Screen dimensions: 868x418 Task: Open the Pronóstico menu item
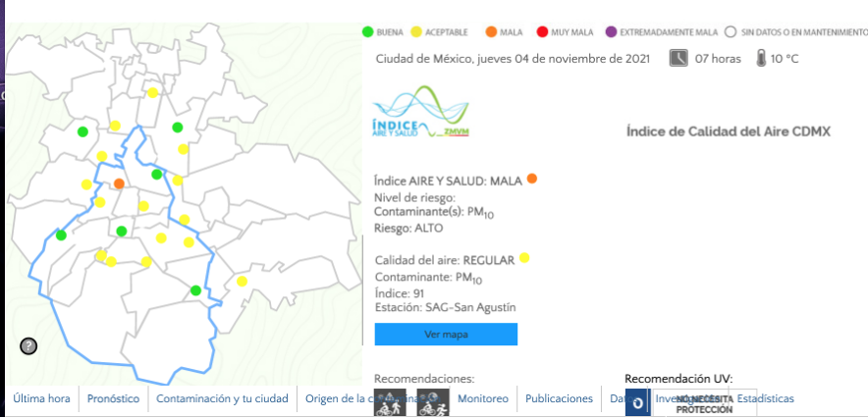[114, 398]
